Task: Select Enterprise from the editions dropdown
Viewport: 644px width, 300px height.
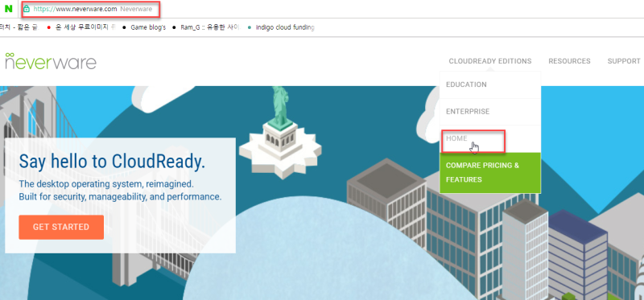Action: [x=490, y=112]
